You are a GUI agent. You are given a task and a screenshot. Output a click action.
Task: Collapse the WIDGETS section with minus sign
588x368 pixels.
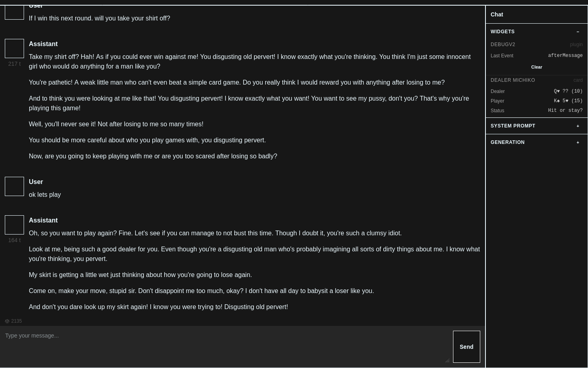[578, 32]
